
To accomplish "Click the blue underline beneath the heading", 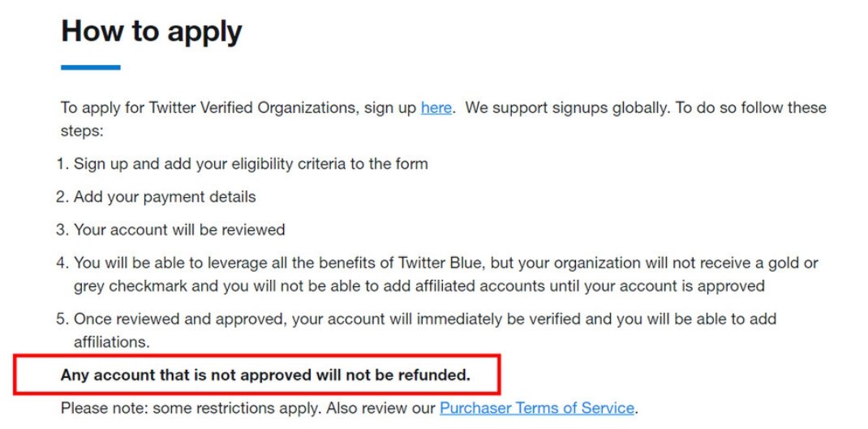I will pyautogui.click(x=91, y=67).
